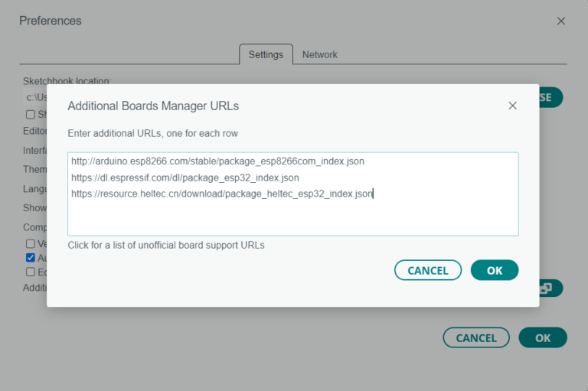Switch to the Network tab

(319, 55)
